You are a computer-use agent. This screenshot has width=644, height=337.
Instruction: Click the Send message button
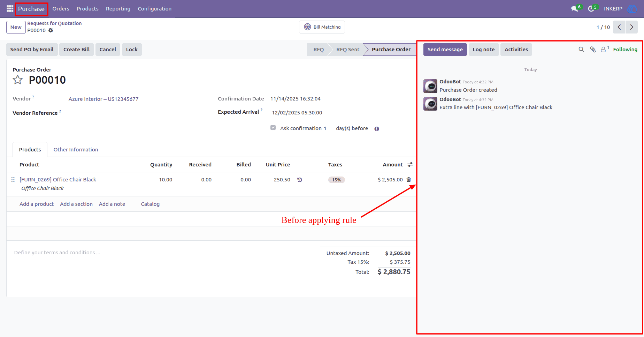(x=445, y=50)
